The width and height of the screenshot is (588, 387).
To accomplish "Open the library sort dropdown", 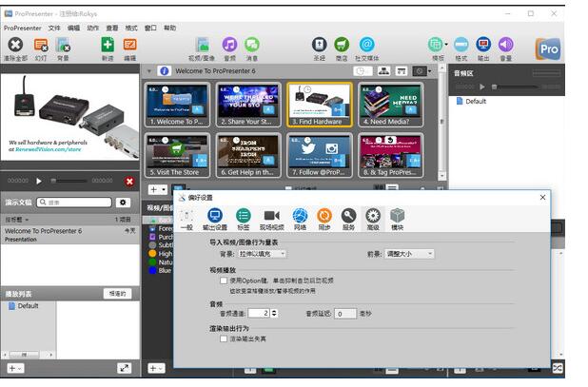I will pyautogui.click(x=17, y=220).
